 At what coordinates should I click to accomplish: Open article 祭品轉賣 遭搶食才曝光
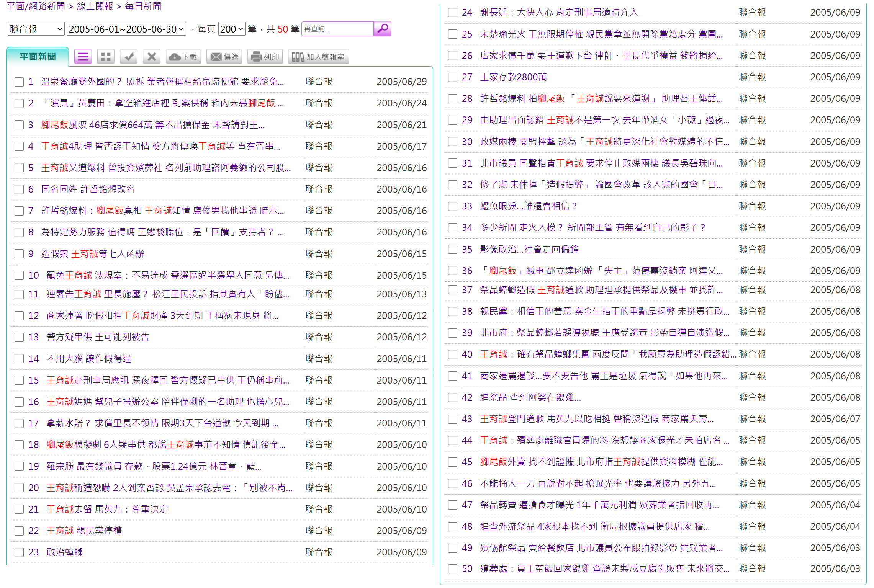click(x=599, y=505)
